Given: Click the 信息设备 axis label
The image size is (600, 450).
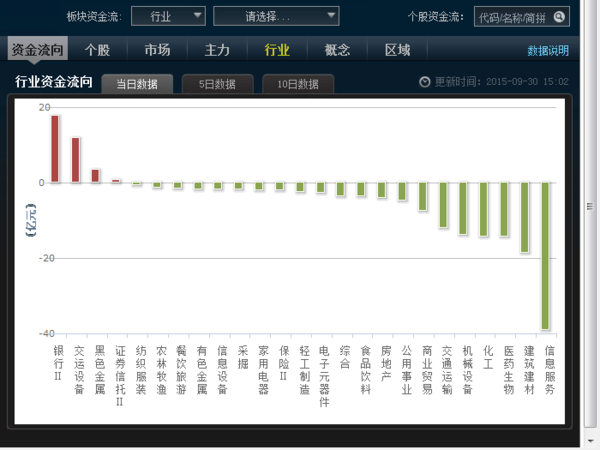Looking at the screenshot, I should (x=222, y=370).
